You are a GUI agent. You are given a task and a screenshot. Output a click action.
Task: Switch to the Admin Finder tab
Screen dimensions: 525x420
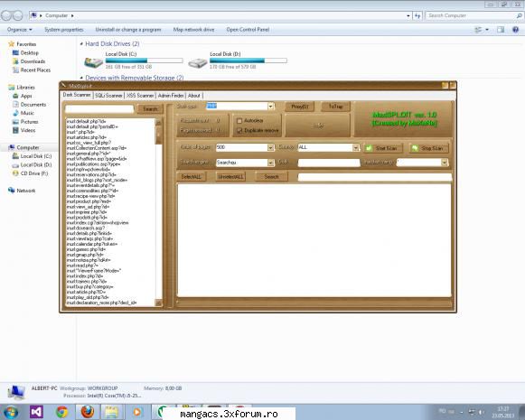coord(171,96)
